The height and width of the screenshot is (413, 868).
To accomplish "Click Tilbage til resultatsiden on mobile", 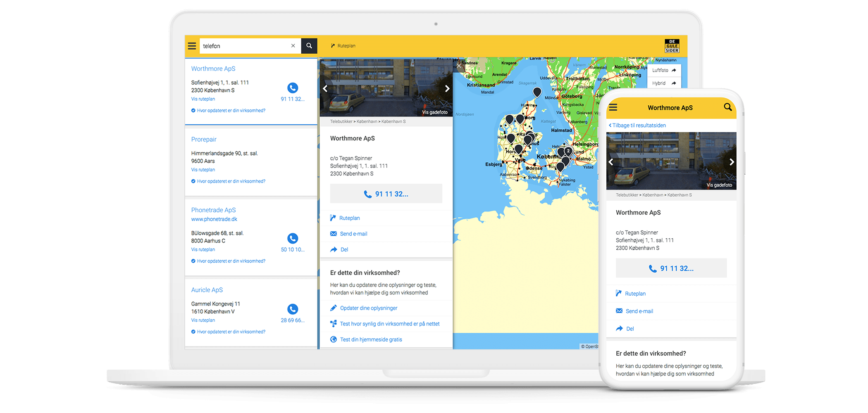I will 638,126.
